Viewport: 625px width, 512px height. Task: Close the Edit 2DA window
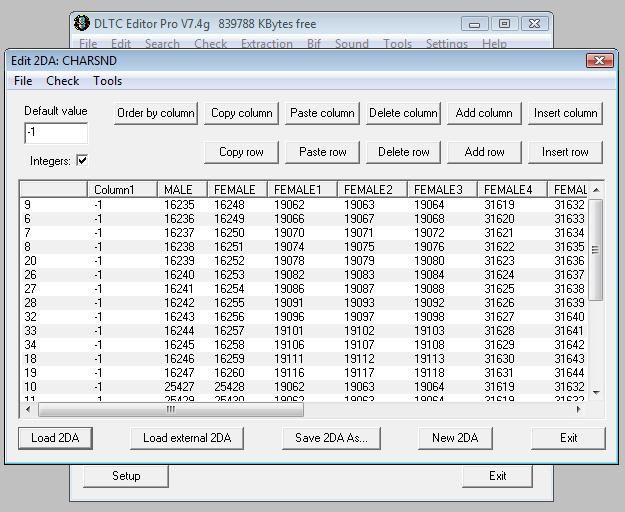click(x=599, y=60)
